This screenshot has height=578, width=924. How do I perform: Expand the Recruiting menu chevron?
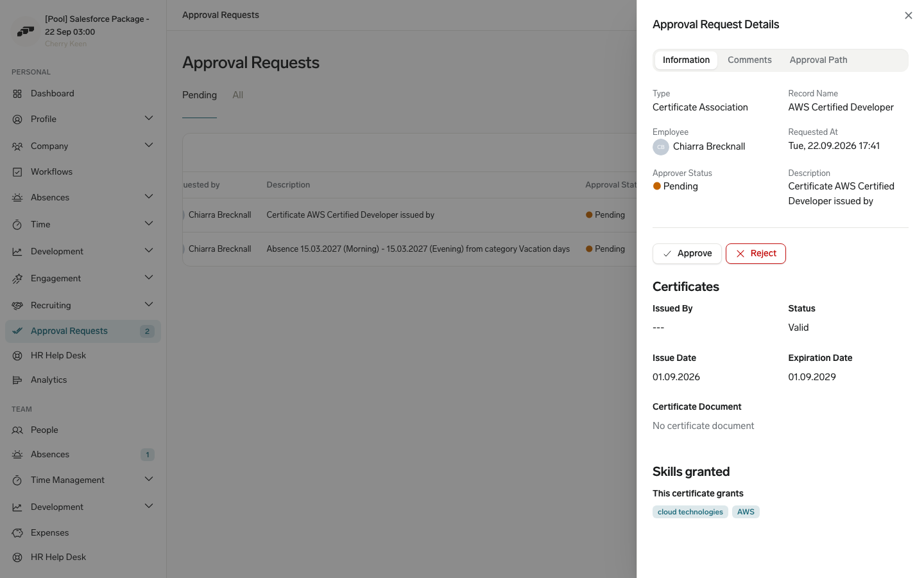click(149, 304)
